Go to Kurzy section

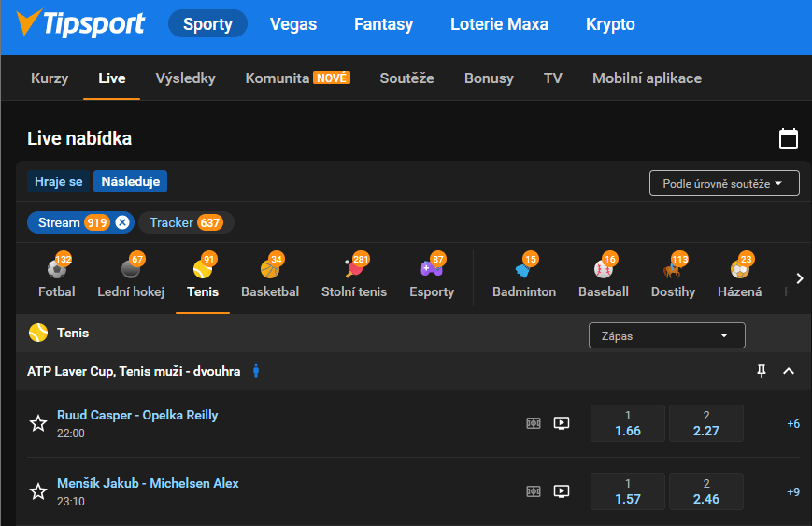[x=50, y=78]
